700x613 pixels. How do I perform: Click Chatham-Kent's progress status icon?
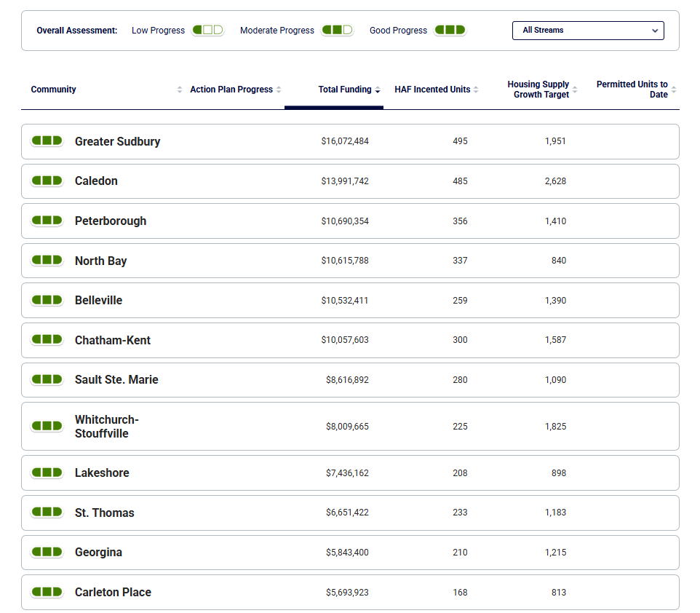[47, 339]
